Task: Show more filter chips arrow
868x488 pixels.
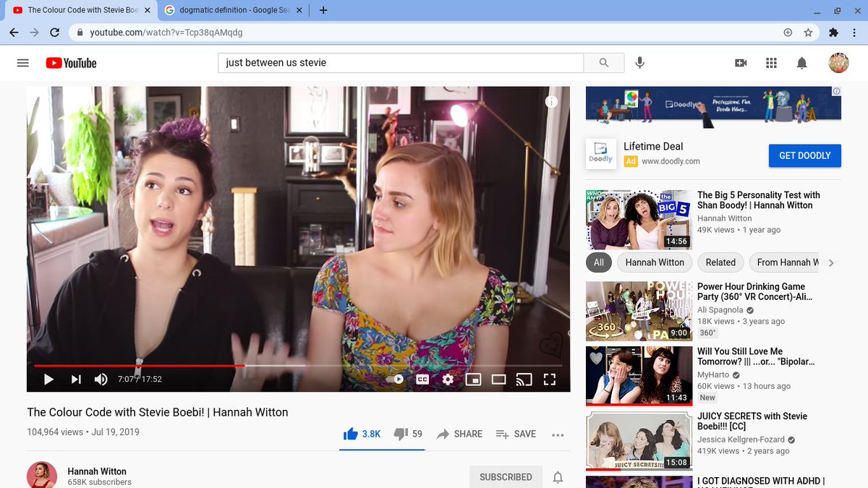Action: coord(831,263)
